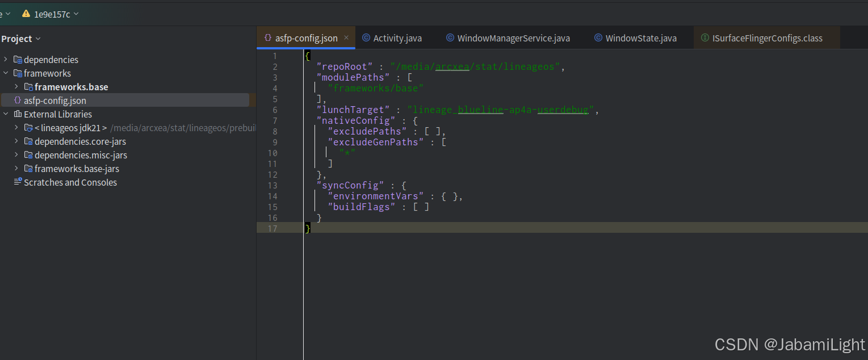The image size is (868, 360).
Task: Expand the dependencies tree node
Action: coord(5,60)
